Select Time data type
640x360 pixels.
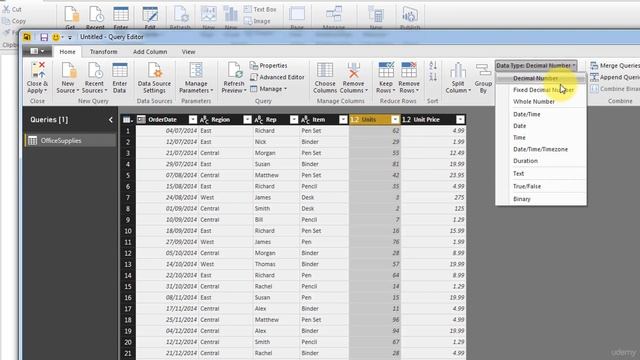pyautogui.click(x=541, y=138)
